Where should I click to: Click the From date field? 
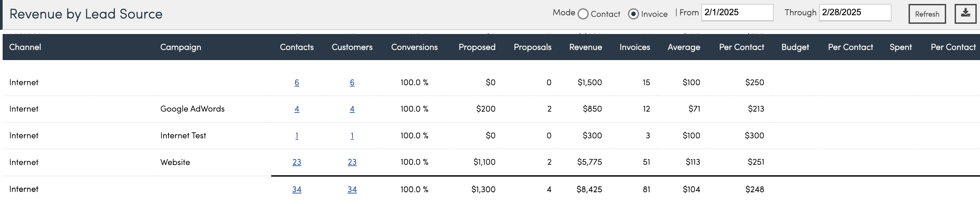(736, 13)
